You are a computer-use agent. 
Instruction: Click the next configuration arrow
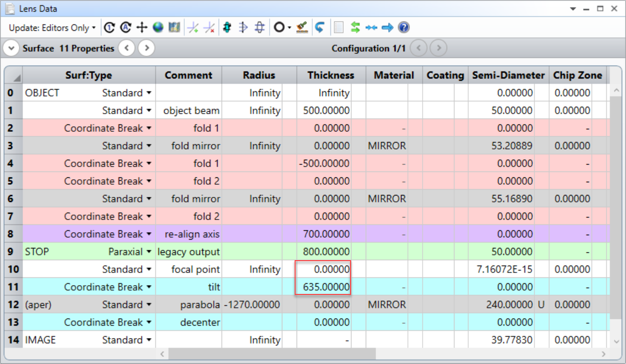439,49
